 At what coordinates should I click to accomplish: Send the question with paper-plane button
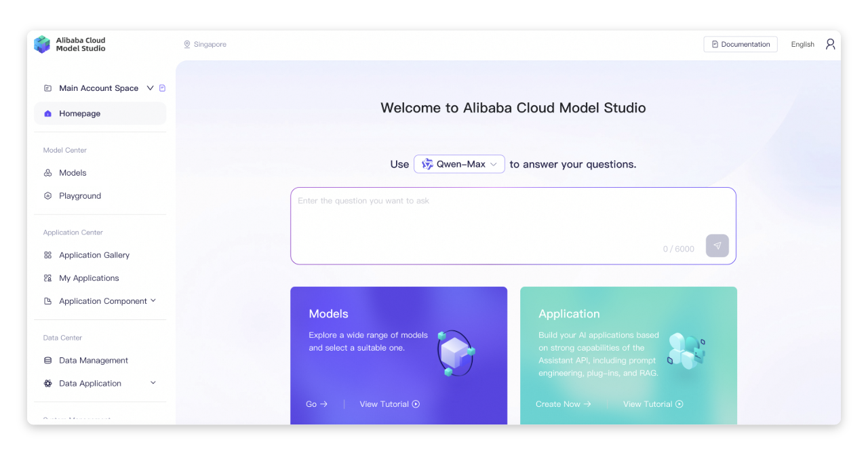click(x=717, y=245)
